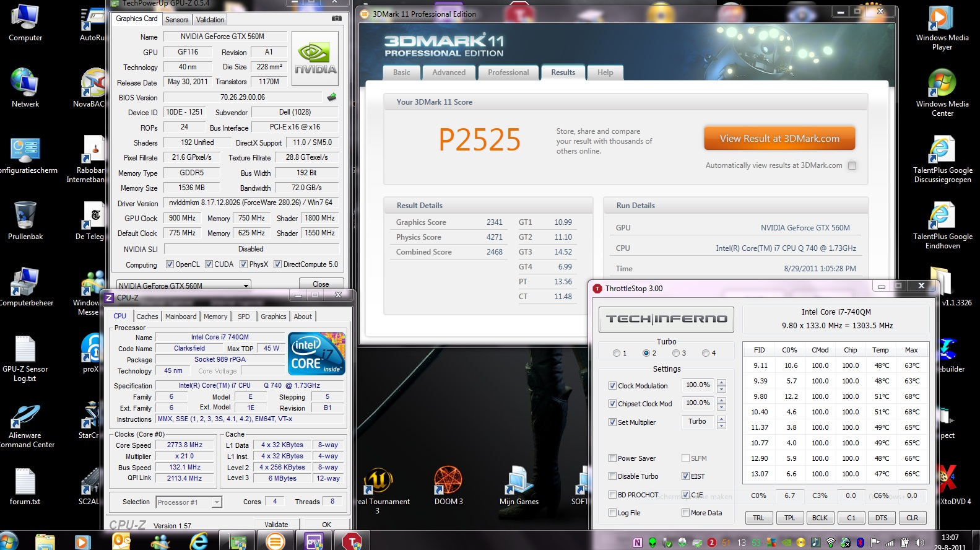Click View Result at 3DMark.com button

(x=779, y=139)
